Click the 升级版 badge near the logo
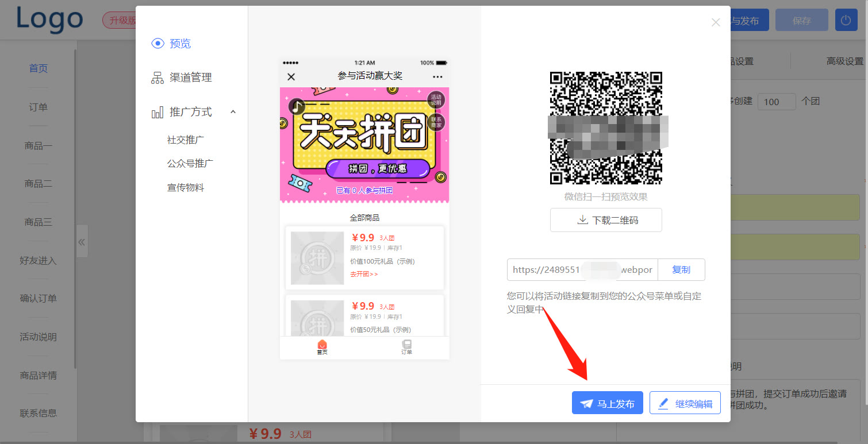Viewport: 868px width, 444px height. coord(119,20)
